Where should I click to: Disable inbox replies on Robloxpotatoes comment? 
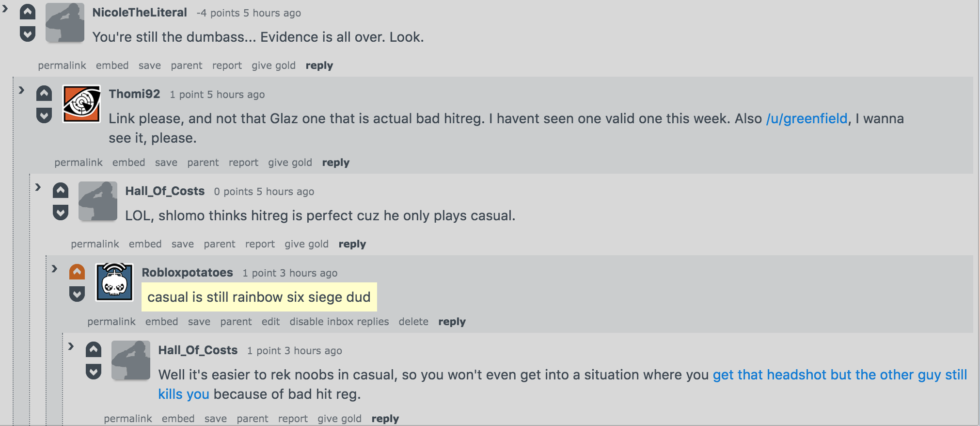pyautogui.click(x=339, y=322)
